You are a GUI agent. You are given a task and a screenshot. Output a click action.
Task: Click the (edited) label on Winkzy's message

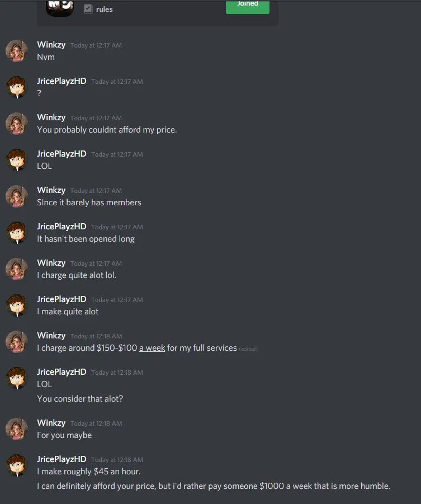tap(248, 348)
